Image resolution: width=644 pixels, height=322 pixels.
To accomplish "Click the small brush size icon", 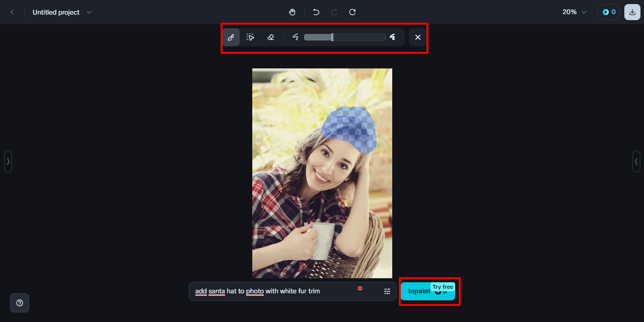I will tap(296, 37).
